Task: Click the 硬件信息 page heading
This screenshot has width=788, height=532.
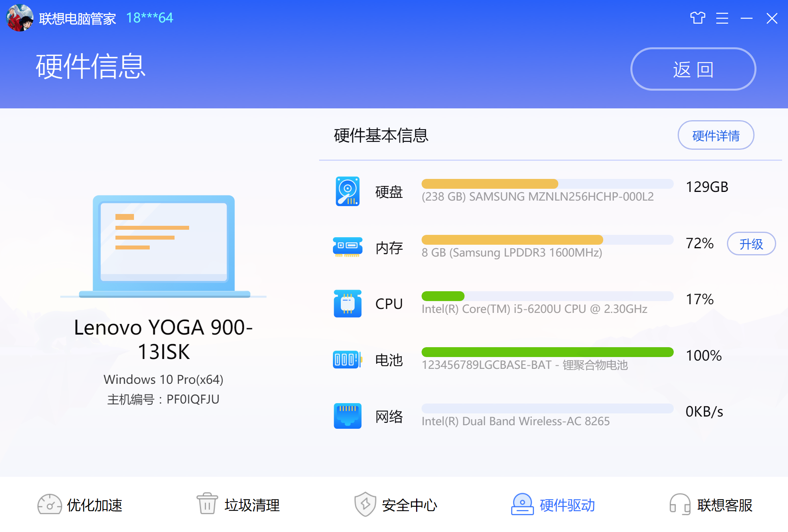Action: coord(91,66)
